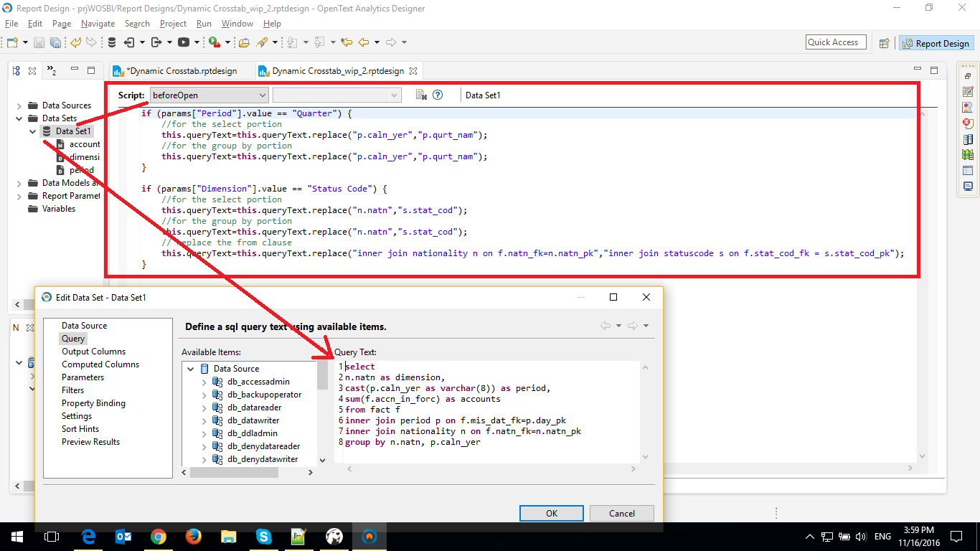
Task: Click the open folder toolbar icon
Action: click(244, 42)
